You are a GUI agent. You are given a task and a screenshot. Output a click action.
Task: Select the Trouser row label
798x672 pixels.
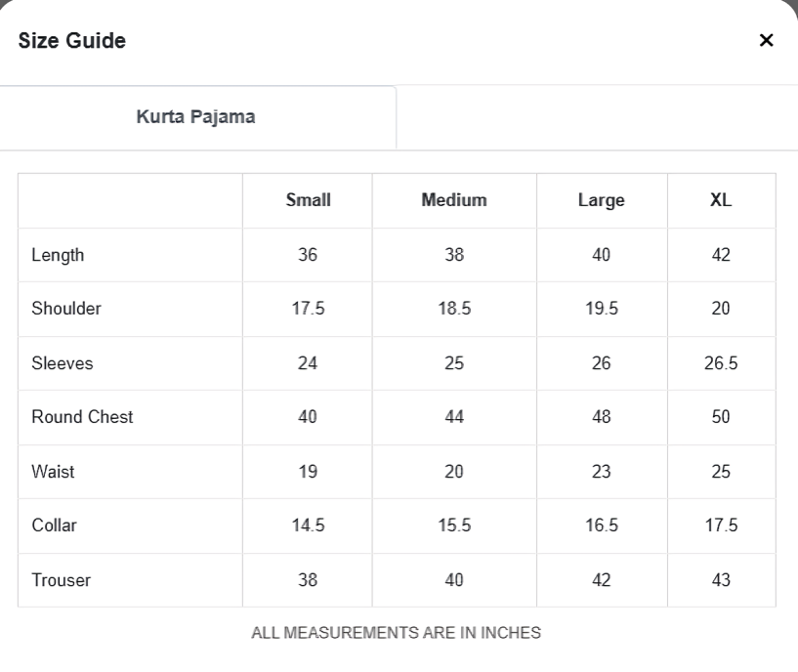pos(62,580)
